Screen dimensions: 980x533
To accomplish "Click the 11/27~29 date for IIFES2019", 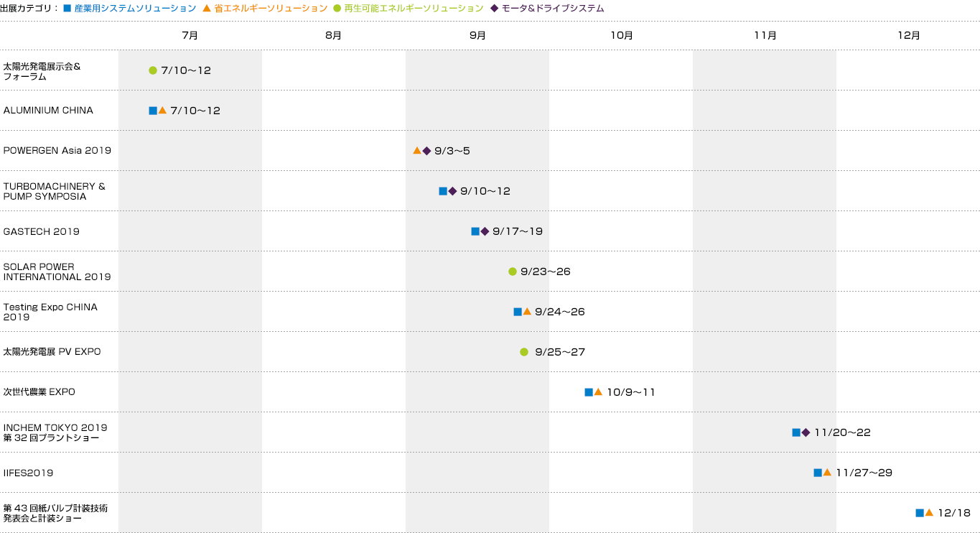I will coord(864,473).
